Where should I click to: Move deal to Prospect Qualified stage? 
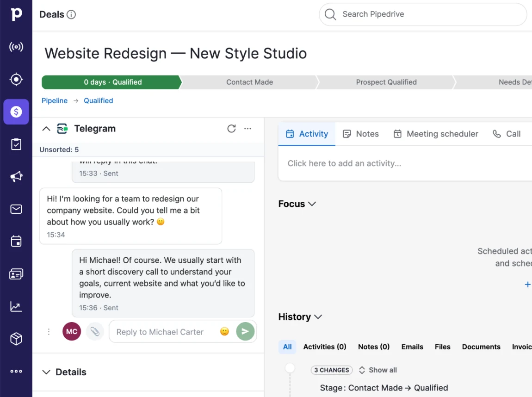tap(386, 82)
